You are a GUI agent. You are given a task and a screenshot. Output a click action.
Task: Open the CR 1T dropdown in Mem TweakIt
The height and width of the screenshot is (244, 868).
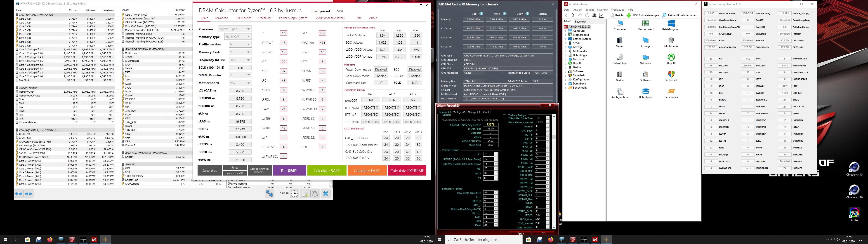[x=496, y=178]
